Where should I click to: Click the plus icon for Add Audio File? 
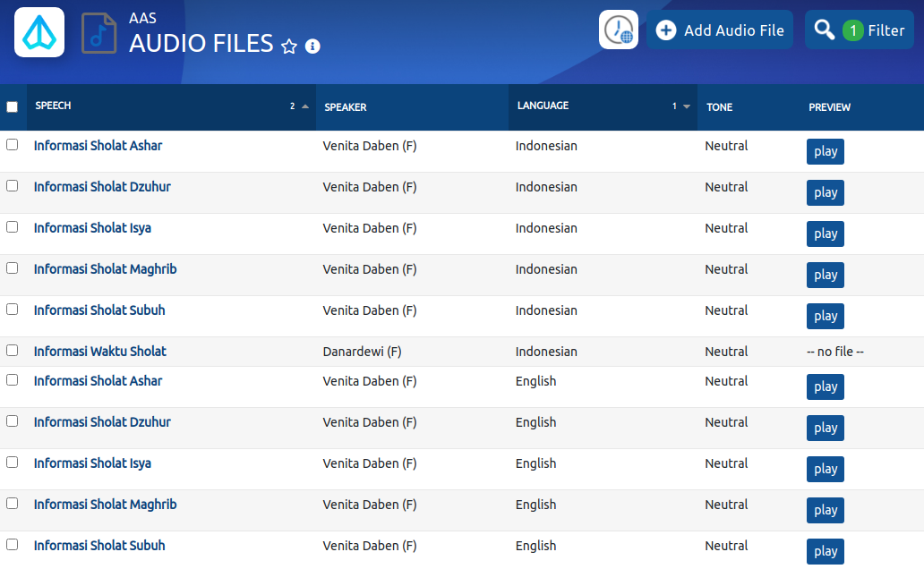coord(666,30)
